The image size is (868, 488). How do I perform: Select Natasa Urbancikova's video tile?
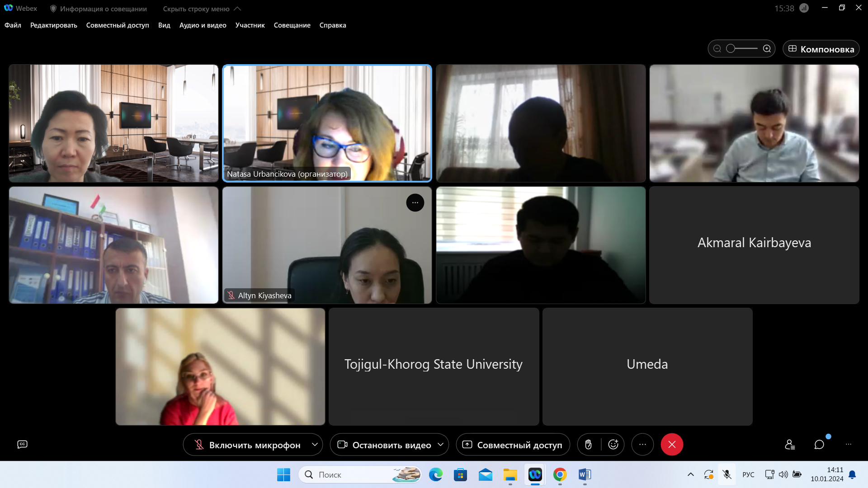pos(327,123)
